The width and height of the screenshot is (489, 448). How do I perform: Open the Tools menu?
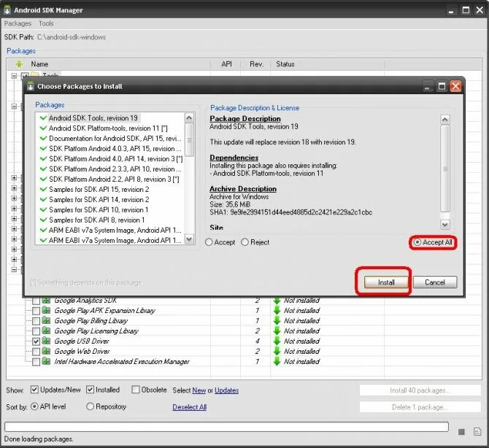[46, 23]
